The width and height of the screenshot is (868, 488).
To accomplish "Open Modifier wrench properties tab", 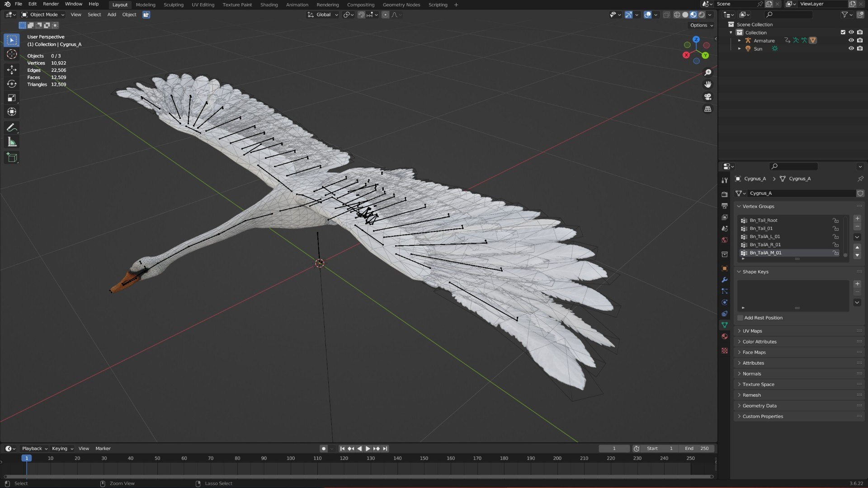I will (725, 280).
